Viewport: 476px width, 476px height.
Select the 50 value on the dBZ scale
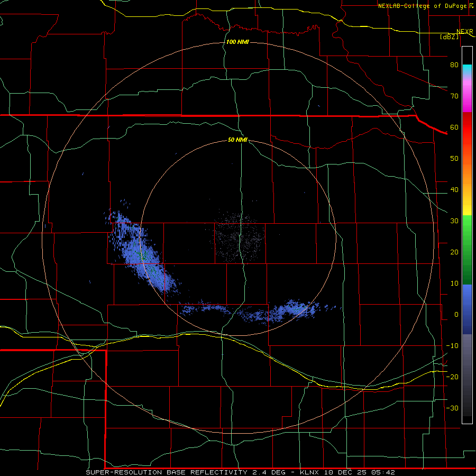454,159
